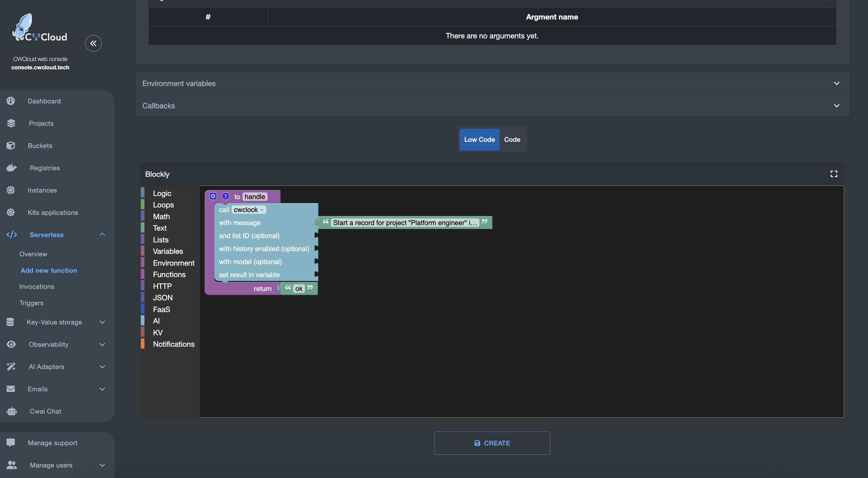Click the Manage users people icon

pyautogui.click(x=11, y=465)
